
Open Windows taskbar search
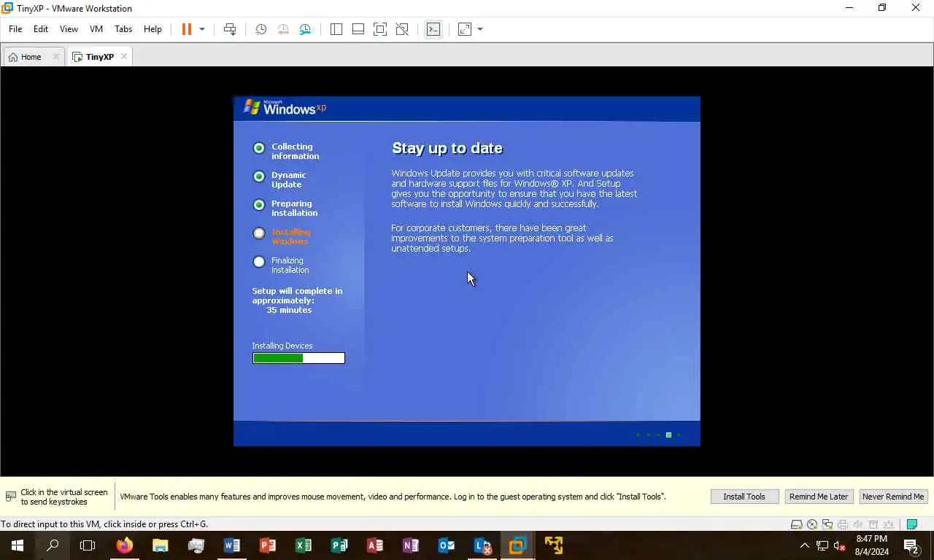pyautogui.click(x=53, y=545)
